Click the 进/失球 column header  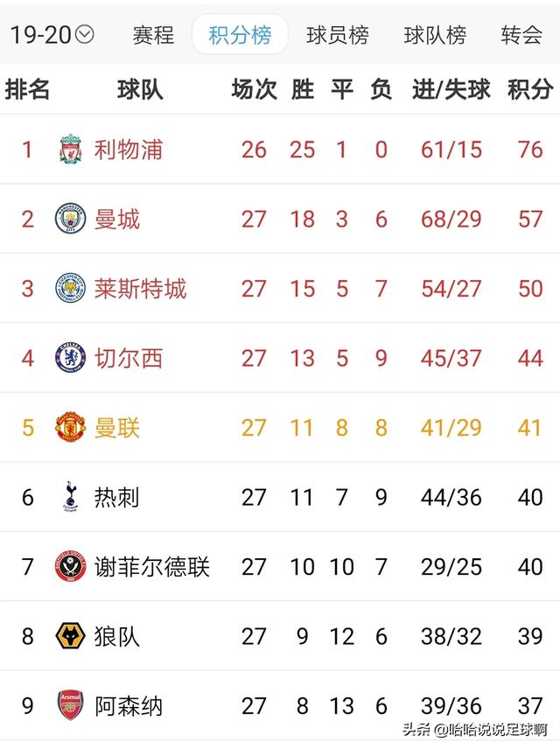[451, 89]
